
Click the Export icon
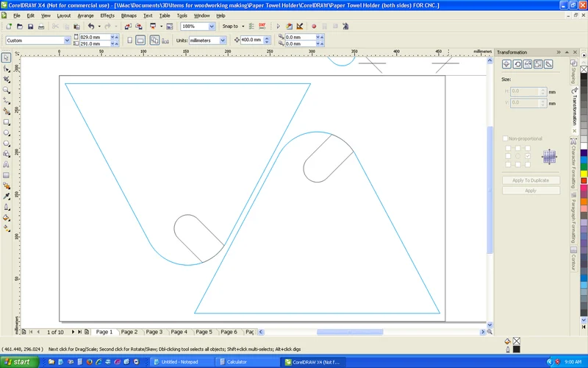point(139,26)
